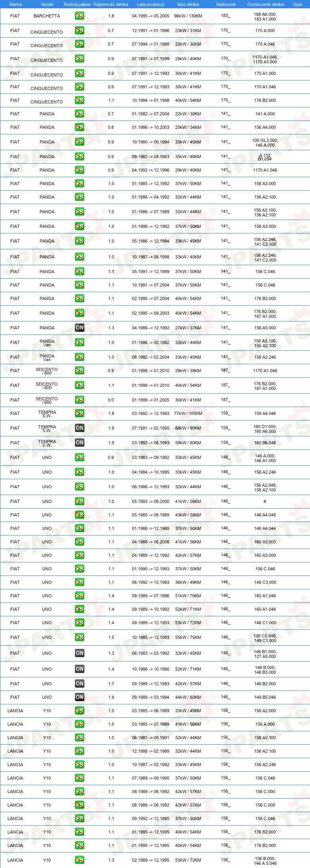Click power value 77kW / 105KM
The image size is (310, 868).
188,413
